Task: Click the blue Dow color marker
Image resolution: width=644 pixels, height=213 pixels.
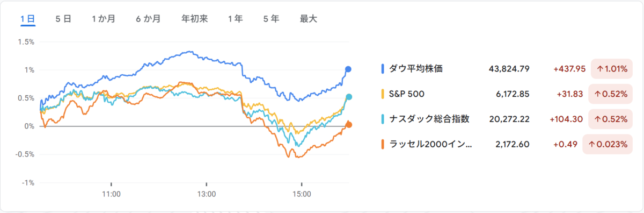Action: (x=383, y=68)
